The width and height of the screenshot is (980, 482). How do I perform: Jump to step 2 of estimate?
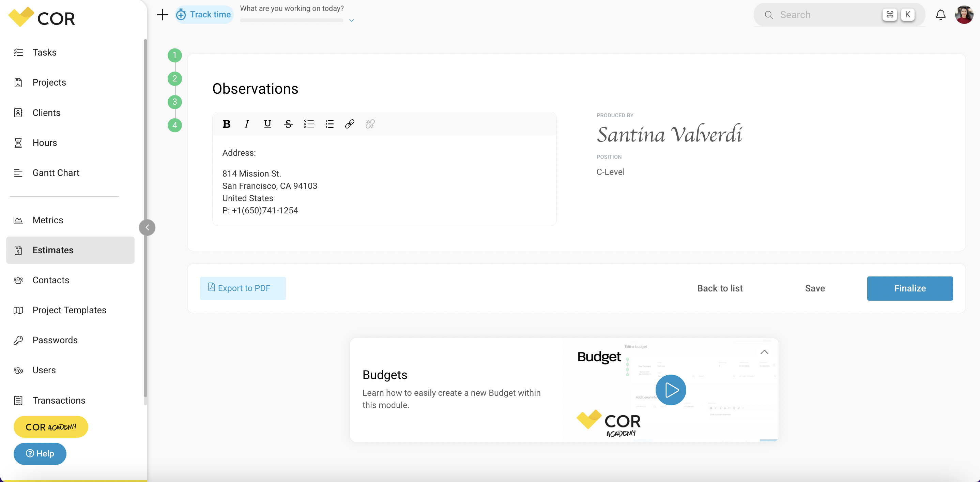click(x=174, y=78)
